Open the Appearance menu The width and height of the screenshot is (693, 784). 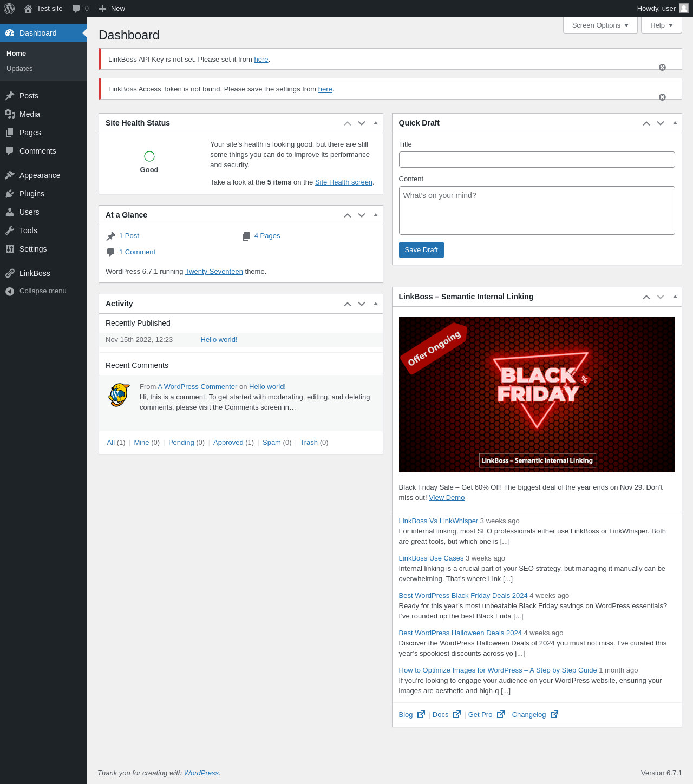coord(43,175)
